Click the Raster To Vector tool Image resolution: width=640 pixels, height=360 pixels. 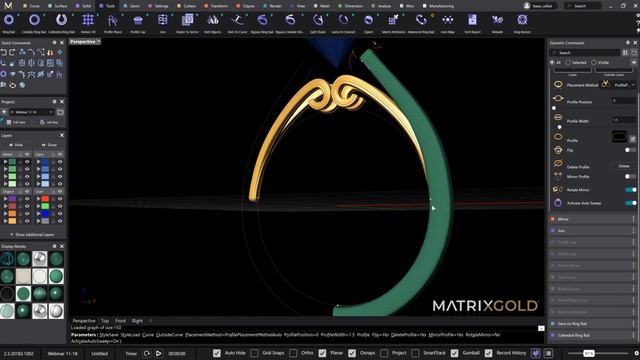pyautogui.click(x=187, y=23)
